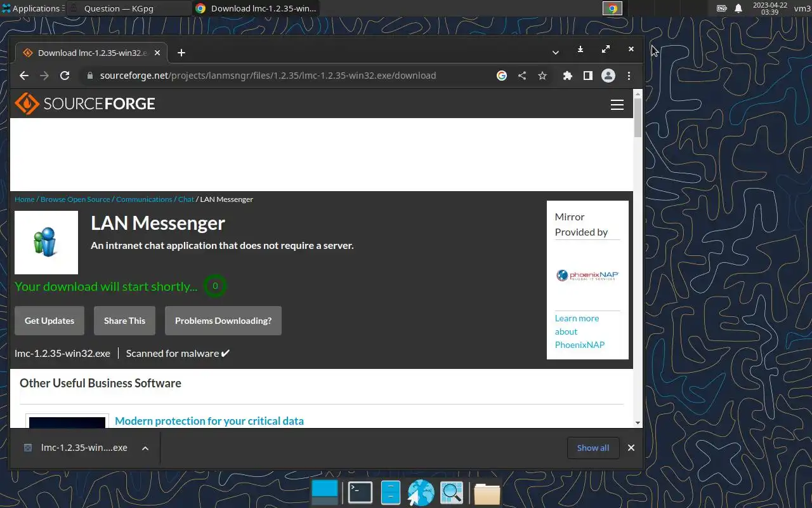Screen dimensions: 812x508
Task: Open the notifications bell icon
Action: (738, 8)
